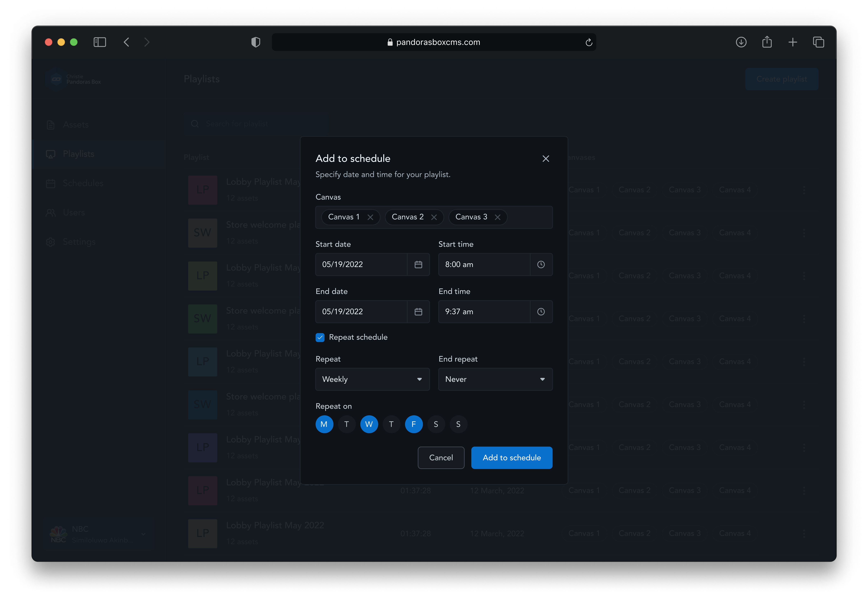Click the Add to schedule button

[x=511, y=457]
